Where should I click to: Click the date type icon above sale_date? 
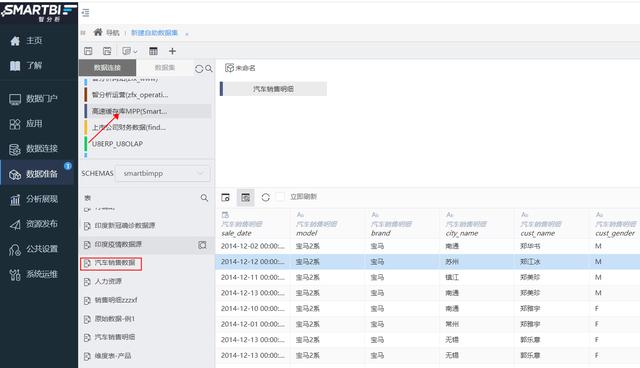pyautogui.click(x=225, y=215)
